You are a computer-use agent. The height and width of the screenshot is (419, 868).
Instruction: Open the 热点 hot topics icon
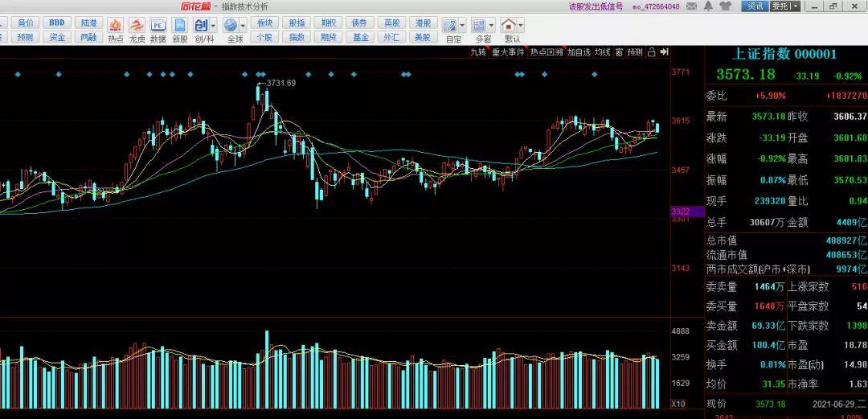click(116, 30)
